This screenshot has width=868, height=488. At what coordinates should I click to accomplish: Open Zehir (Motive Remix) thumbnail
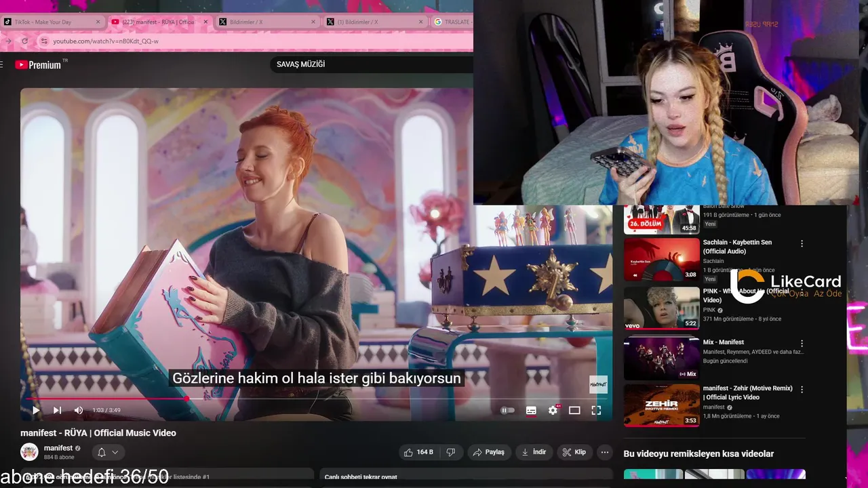[661, 405]
